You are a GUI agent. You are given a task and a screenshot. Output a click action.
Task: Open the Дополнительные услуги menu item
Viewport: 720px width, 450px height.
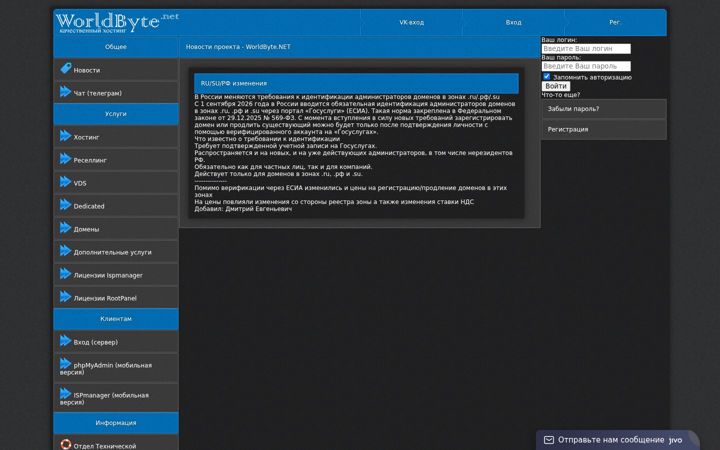(116, 252)
